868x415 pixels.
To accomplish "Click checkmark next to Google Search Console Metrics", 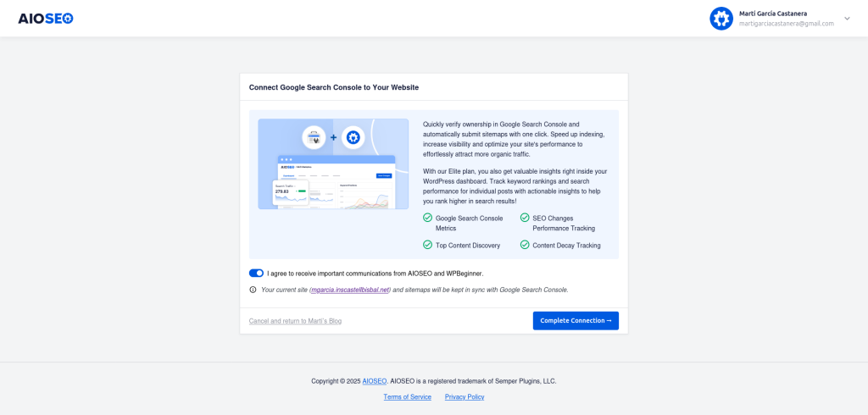I will click(427, 218).
